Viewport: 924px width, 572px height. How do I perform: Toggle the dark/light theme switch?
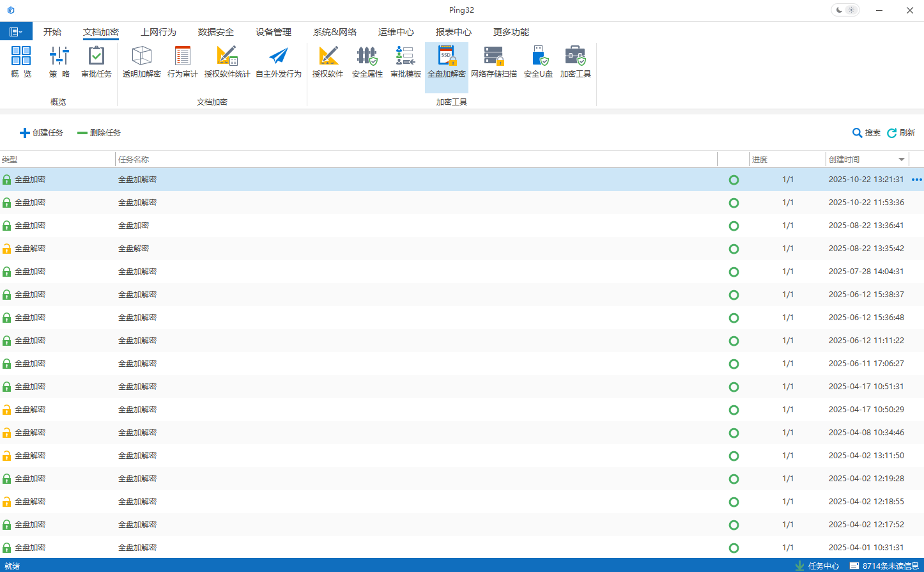point(845,10)
